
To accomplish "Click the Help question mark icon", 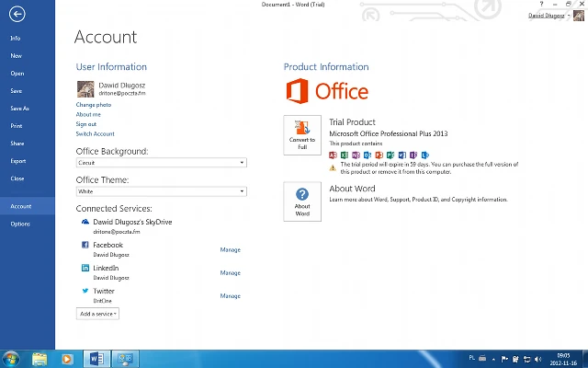I will pyautogui.click(x=542, y=5).
